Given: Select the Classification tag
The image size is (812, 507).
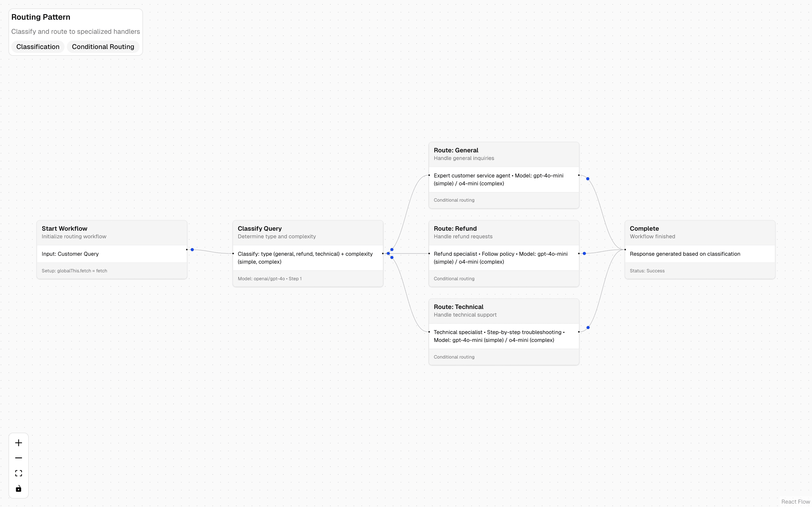Looking at the screenshot, I should (x=37, y=46).
